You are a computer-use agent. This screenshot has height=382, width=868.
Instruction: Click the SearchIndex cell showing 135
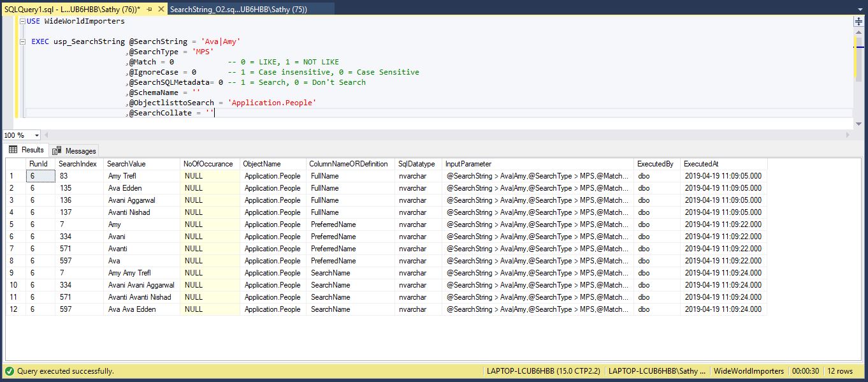click(79, 188)
